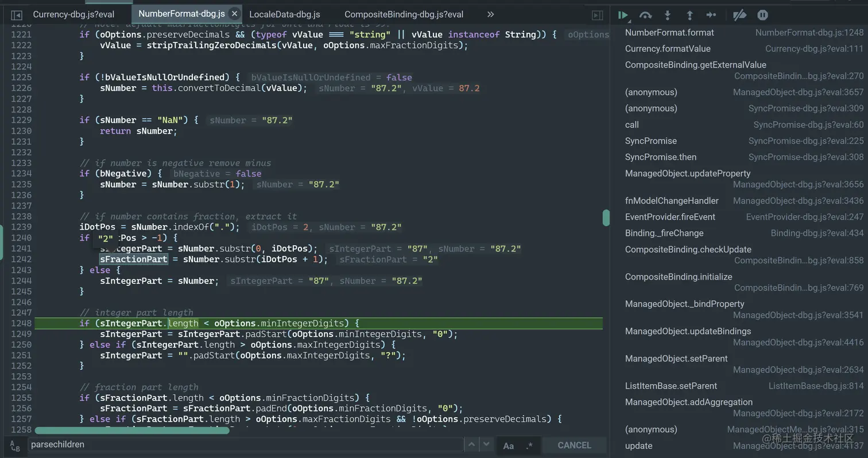Click line number 1226 in gutter
This screenshot has width=868, height=458.
pyautogui.click(x=21, y=88)
